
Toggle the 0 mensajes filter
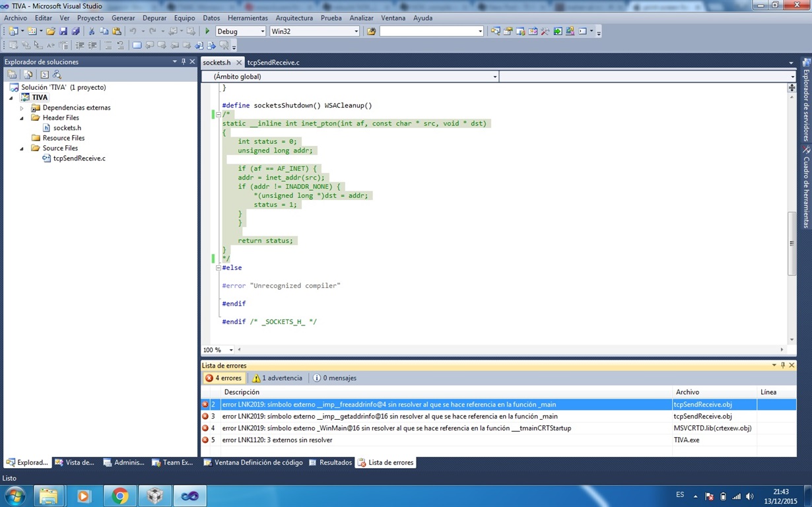point(335,378)
